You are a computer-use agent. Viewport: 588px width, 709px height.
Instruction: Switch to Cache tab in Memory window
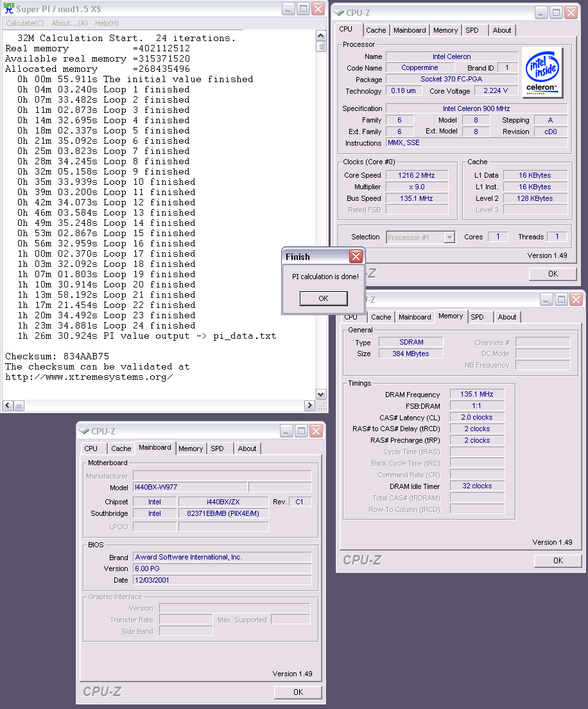[x=381, y=317]
